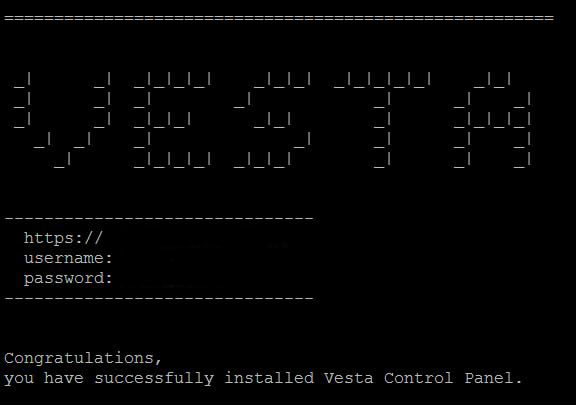The height and width of the screenshot is (405, 576).
Task: Click the dashed line above https://
Action: [159, 218]
